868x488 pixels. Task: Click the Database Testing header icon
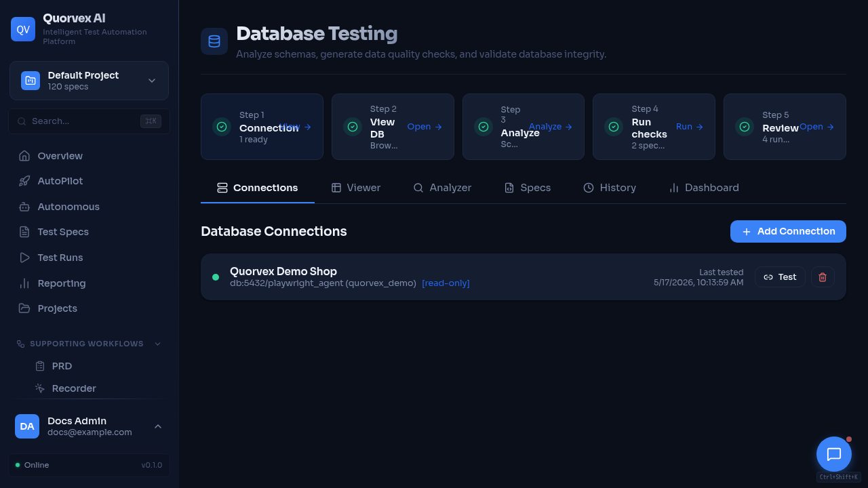click(x=214, y=41)
